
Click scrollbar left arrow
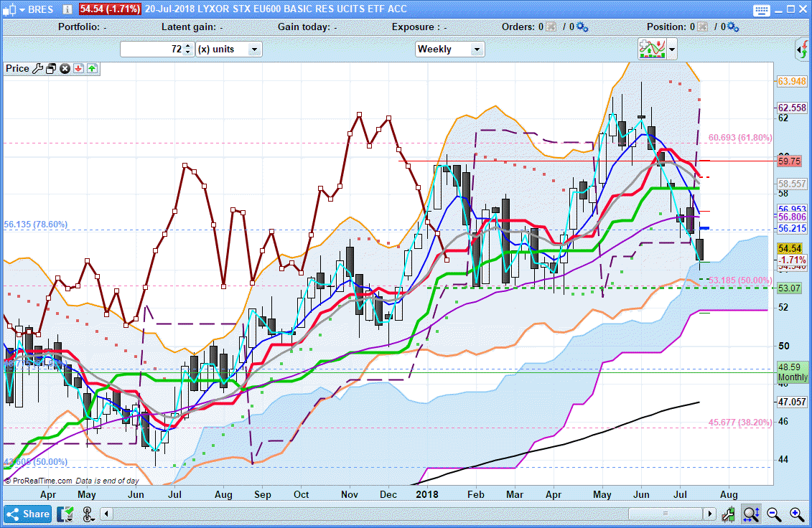[107, 514]
